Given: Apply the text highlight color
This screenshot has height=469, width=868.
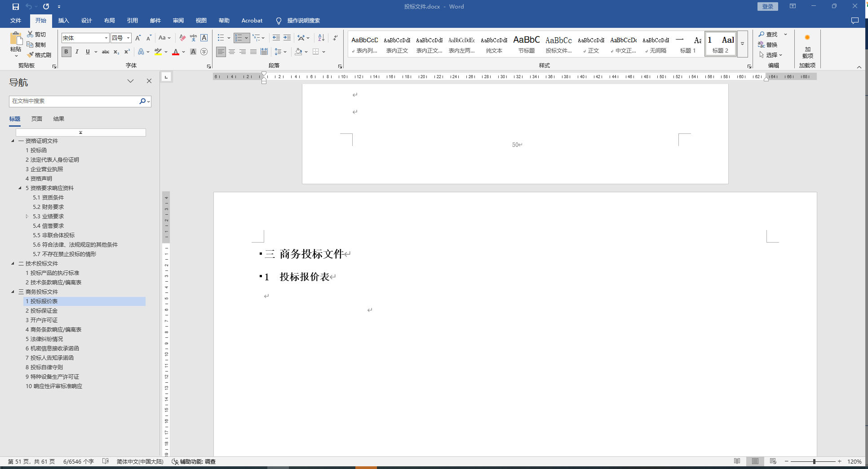Looking at the screenshot, I should point(158,52).
